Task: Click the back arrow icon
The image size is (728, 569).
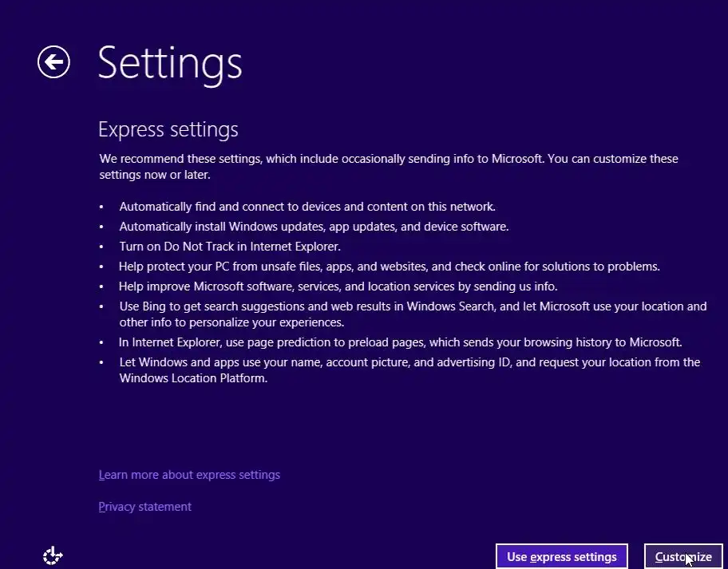Action: [53, 61]
